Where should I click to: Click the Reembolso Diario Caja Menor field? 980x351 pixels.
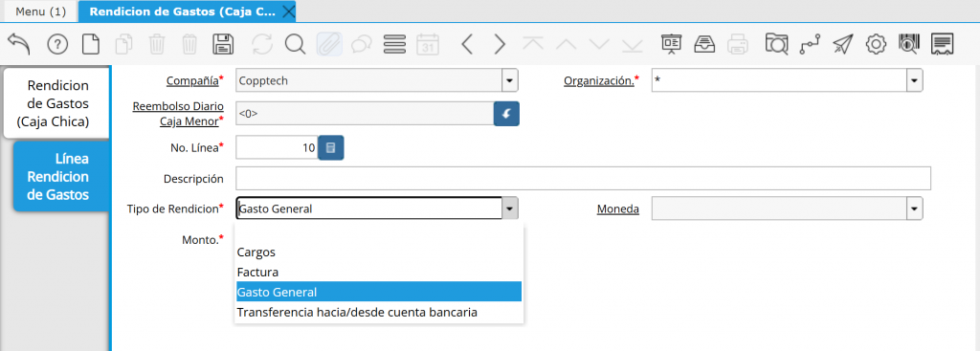(x=365, y=114)
